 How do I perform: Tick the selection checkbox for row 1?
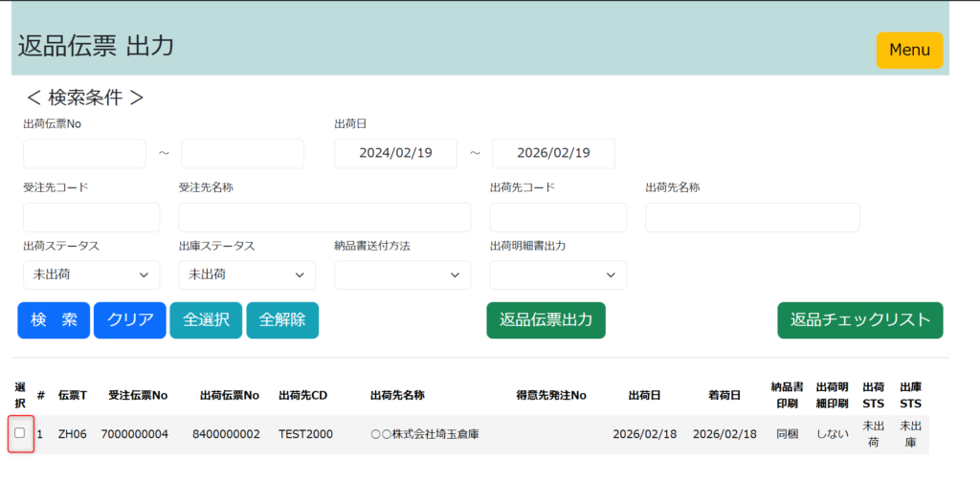20,433
